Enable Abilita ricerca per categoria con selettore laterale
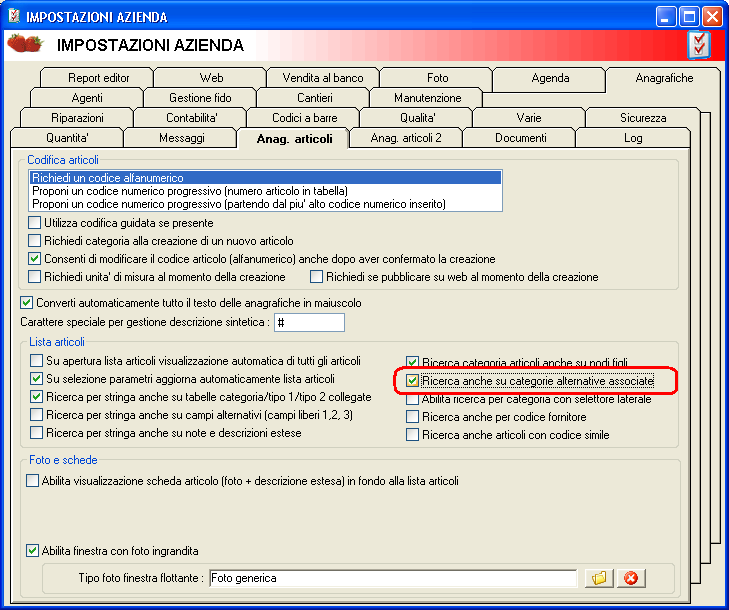Screen dimensions: 729x610 pos(412,399)
